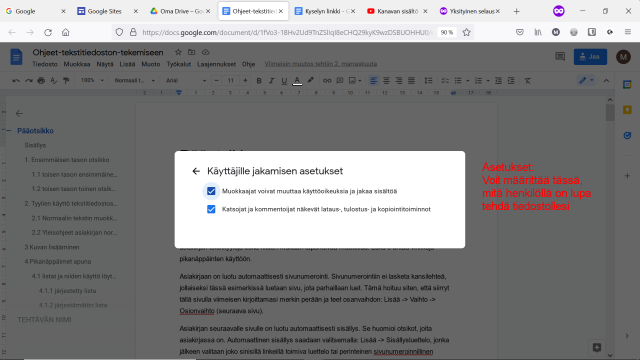Click the numbered list icon
Screen dimensions: 640x360
click(x=478, y=81)
